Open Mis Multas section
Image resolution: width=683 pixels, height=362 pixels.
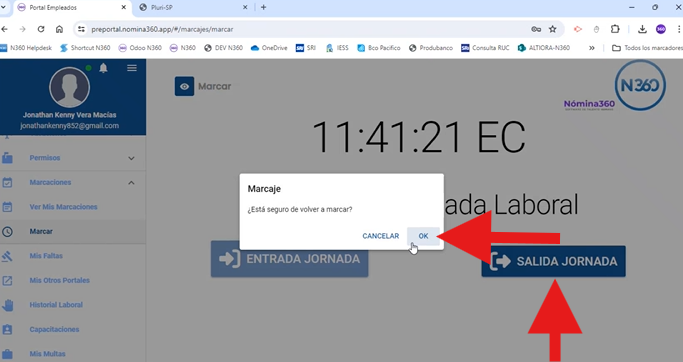(47, 354)
